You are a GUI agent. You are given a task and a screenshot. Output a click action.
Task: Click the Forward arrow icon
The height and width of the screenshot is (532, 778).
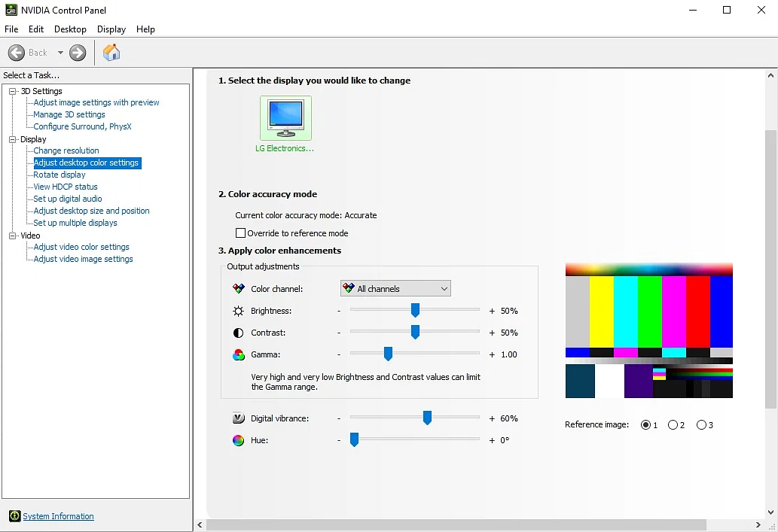coord(78,53)
